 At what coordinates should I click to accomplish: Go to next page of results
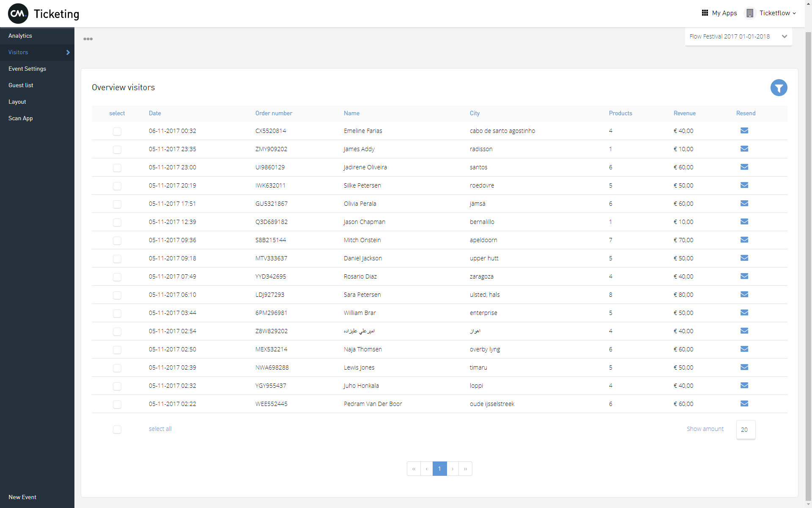point(453,469)
